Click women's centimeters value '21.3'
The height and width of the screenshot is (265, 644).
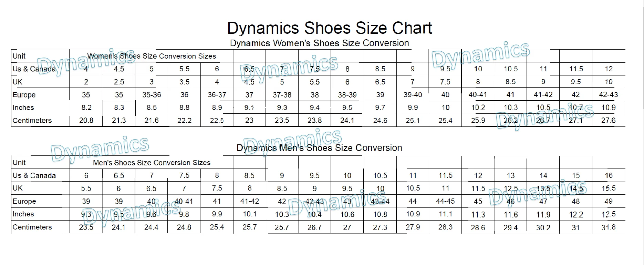119,121
